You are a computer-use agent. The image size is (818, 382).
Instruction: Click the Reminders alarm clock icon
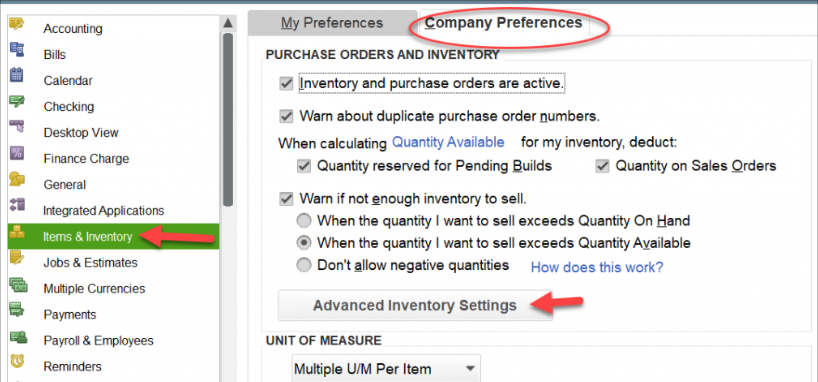tap(17, 361)
